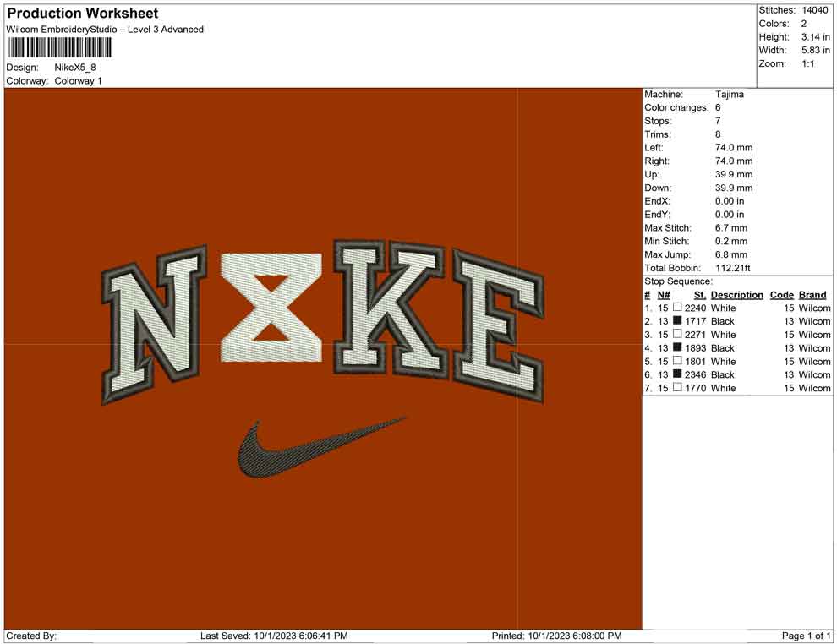The height and width of the screenshot is (644, 837).
Task: Click stitch count 1893 in stop row 4
Action: click(696, 348)
